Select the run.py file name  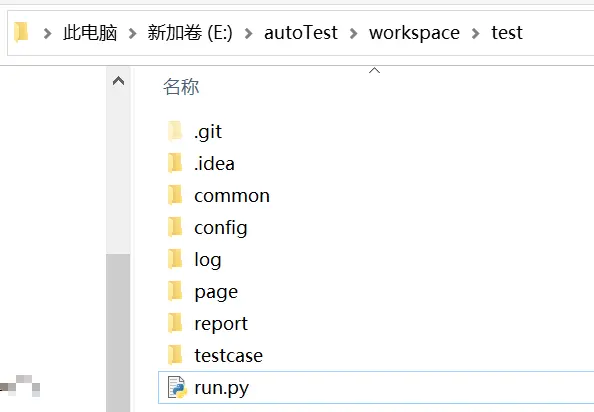point(222,389)
